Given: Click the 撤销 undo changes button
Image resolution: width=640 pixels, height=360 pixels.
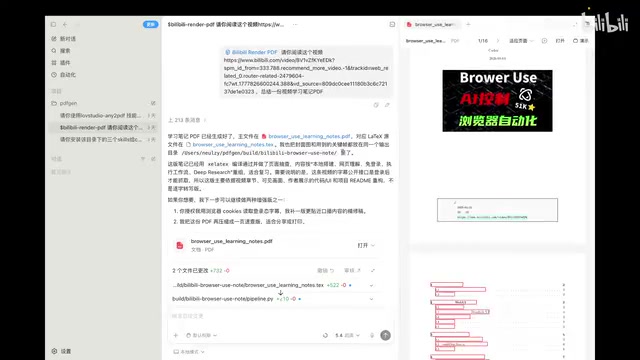Looking at the screenshot, I should pos(325,271).
